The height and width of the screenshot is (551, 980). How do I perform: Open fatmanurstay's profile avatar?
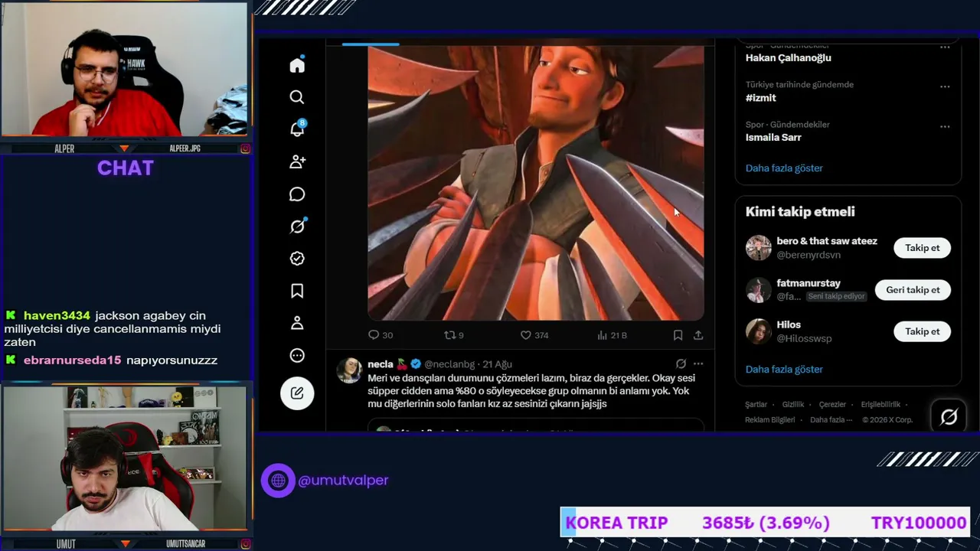coord(759,290)
